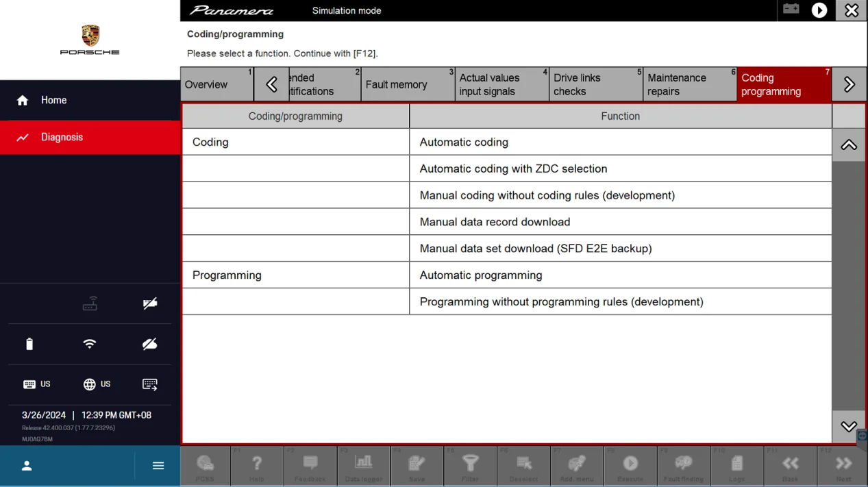Click the user profile icon
868x487 pixels.
[x=27, y=466]
